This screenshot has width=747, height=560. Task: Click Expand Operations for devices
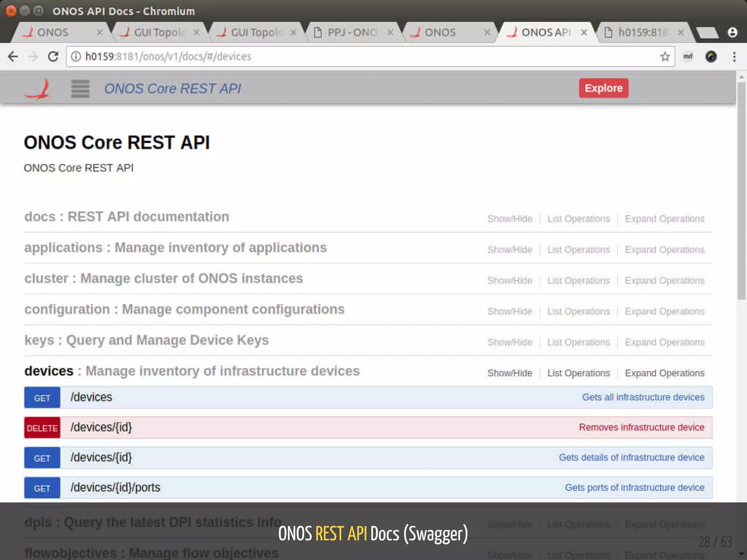click(665, 373)
